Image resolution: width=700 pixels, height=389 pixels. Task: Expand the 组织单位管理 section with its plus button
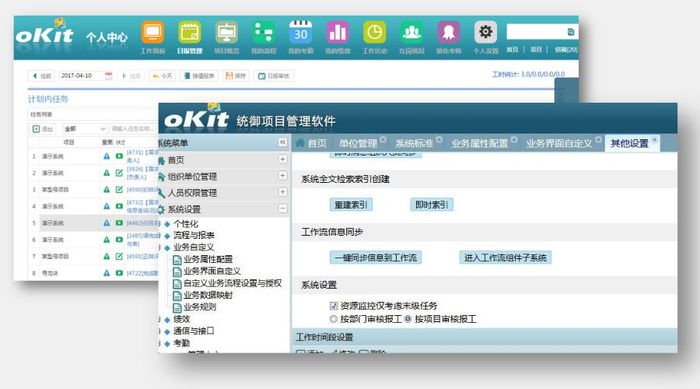tap(283, 176)
